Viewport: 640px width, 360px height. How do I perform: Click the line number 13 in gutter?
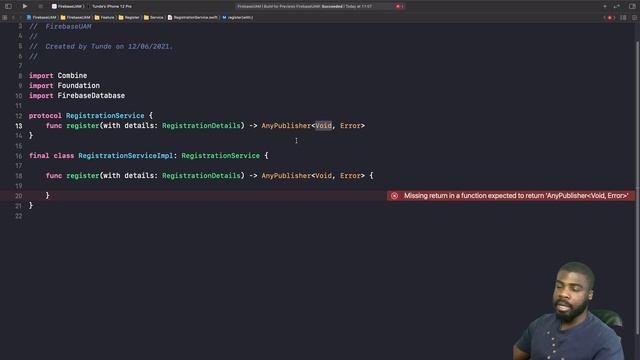19,126
